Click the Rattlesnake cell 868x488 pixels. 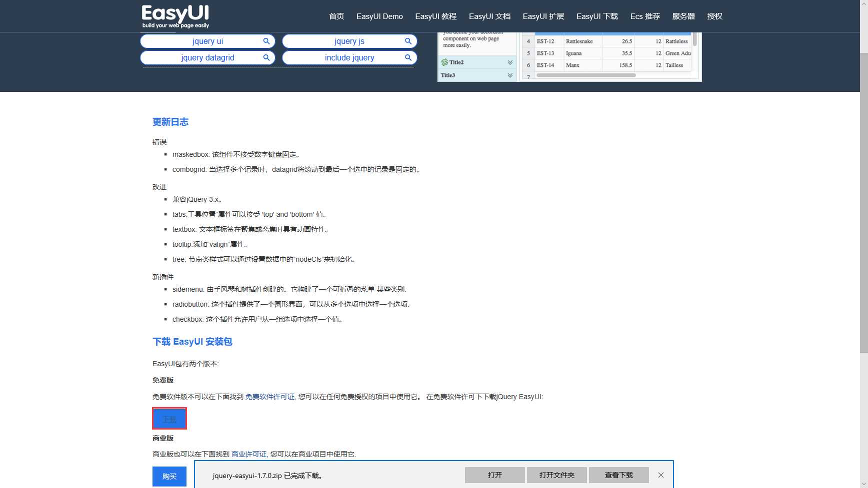583,41
